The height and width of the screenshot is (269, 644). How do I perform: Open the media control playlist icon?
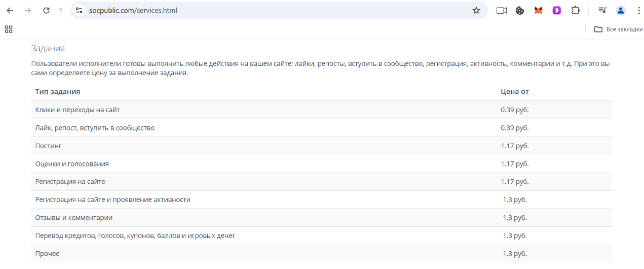[x=602, y=10]
